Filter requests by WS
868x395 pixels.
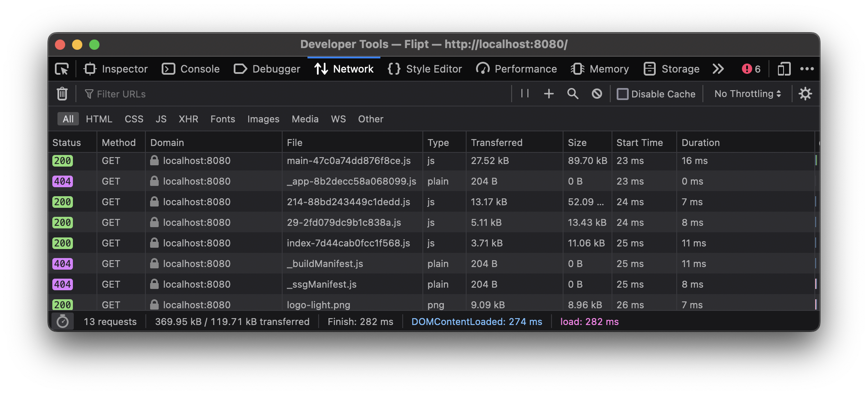click(338, 119)
